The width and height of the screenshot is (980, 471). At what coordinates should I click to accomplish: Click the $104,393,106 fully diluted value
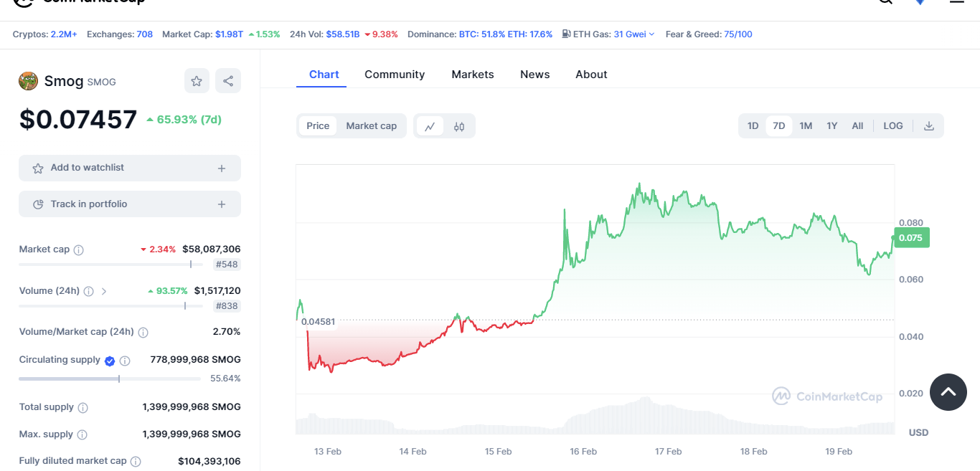209,462
